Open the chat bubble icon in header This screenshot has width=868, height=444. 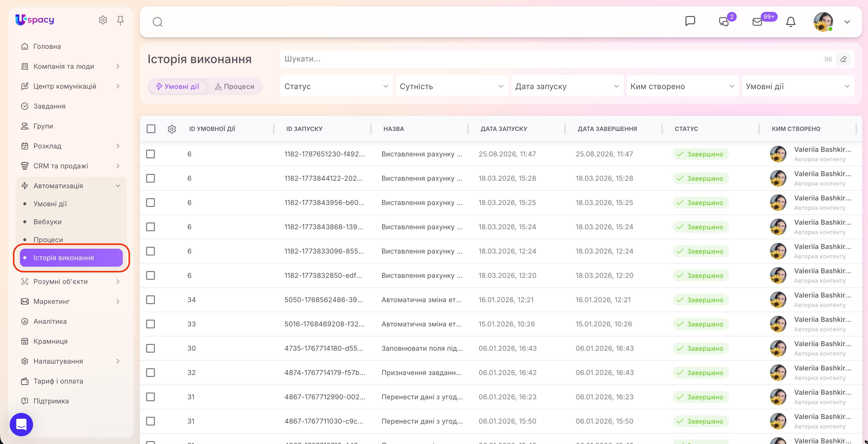coord(690,21)
